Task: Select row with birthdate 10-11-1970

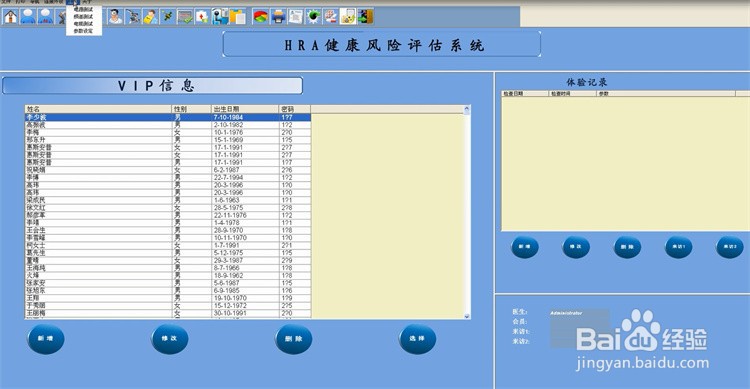Action: [167, 238]
